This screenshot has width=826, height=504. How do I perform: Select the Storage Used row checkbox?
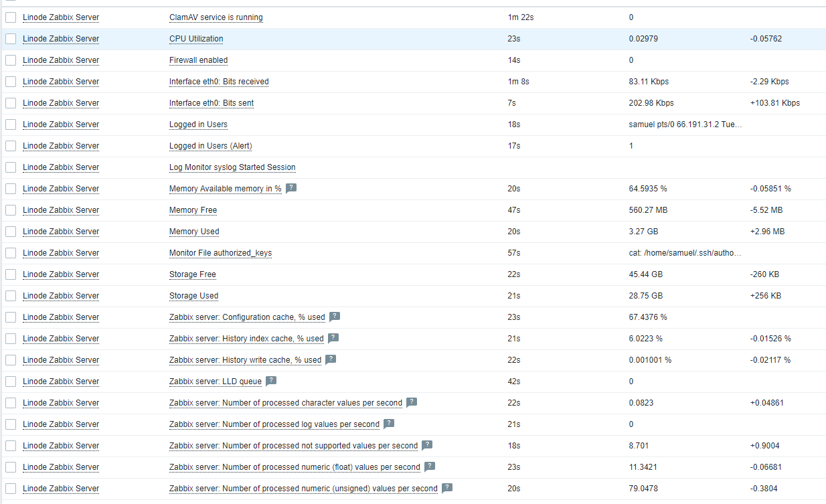(11, 296)
